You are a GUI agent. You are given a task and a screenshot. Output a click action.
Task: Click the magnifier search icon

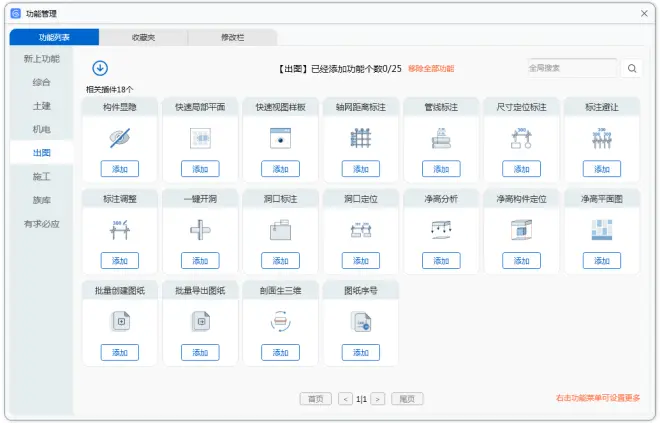tap(632, 68)
